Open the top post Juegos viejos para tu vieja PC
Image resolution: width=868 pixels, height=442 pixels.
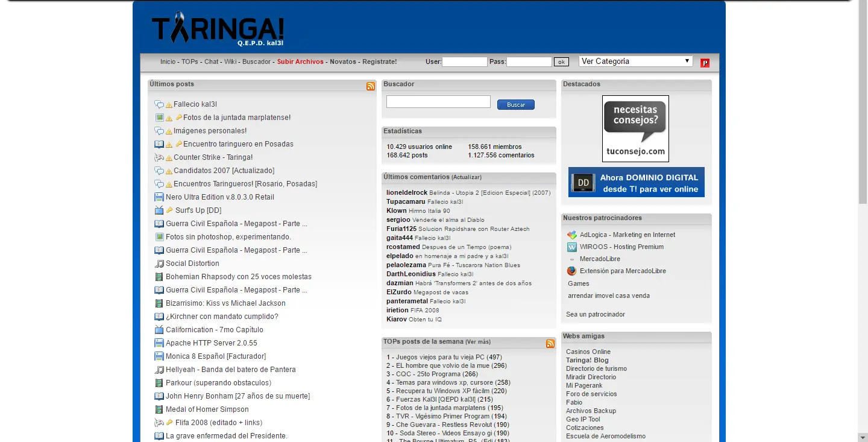tap(440, 358)
